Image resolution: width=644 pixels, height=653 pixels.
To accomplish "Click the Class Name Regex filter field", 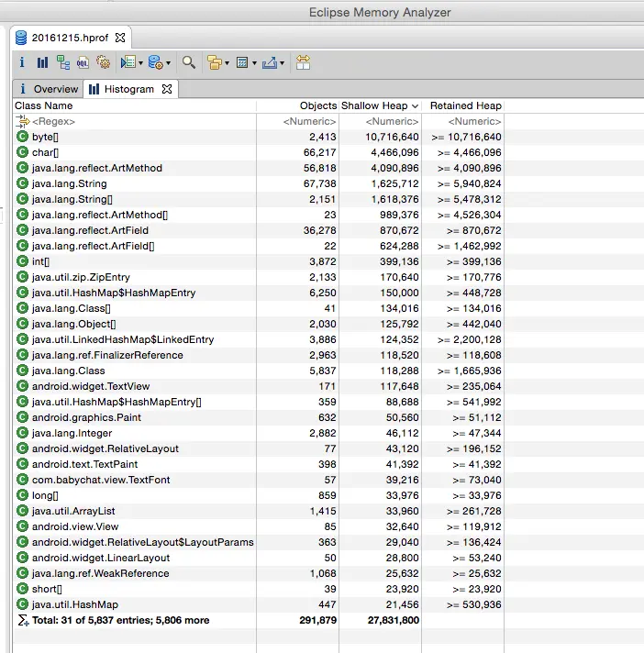I will point(135,122).
